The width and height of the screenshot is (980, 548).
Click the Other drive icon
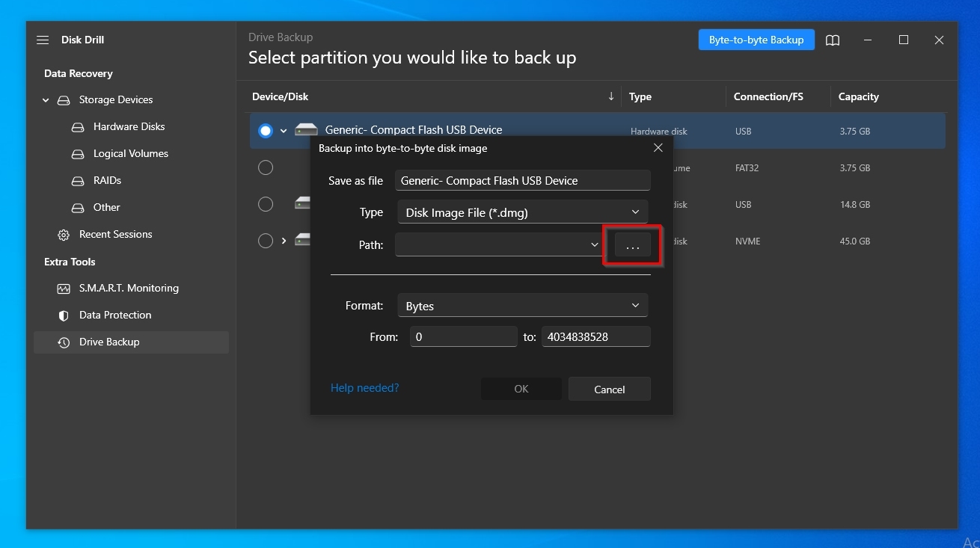pyautogui.click(x=78, y=208)
